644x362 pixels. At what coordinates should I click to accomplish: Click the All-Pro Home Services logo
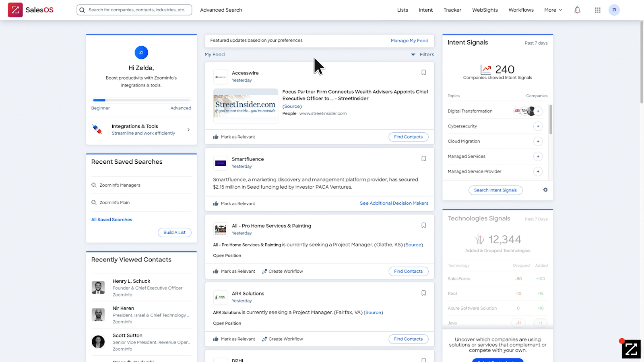coord(221,230)
